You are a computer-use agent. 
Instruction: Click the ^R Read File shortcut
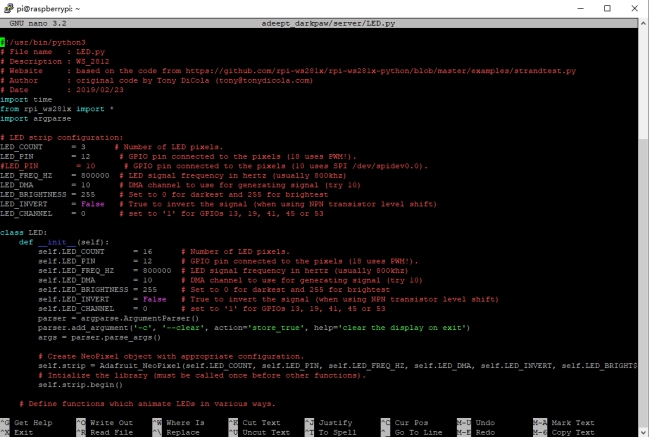click(x=105, y=432)
